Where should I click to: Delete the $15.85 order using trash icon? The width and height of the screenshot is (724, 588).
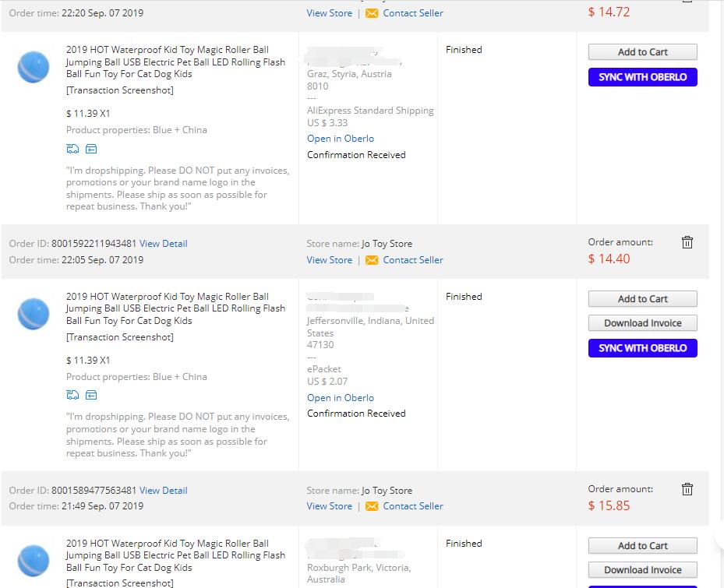pyautogui.click(x=687, y=489)
